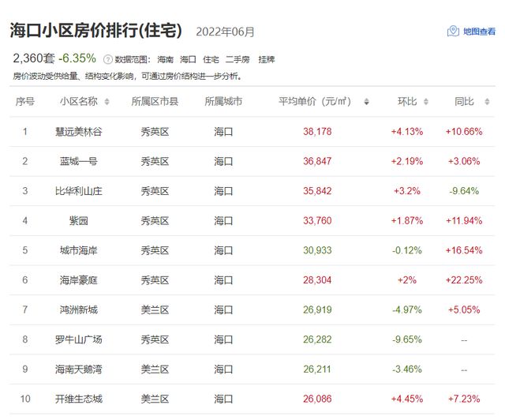Sort by 平均单价 column arrows
Viewport: 505px width, 420px height.
(x=366, y=102)
